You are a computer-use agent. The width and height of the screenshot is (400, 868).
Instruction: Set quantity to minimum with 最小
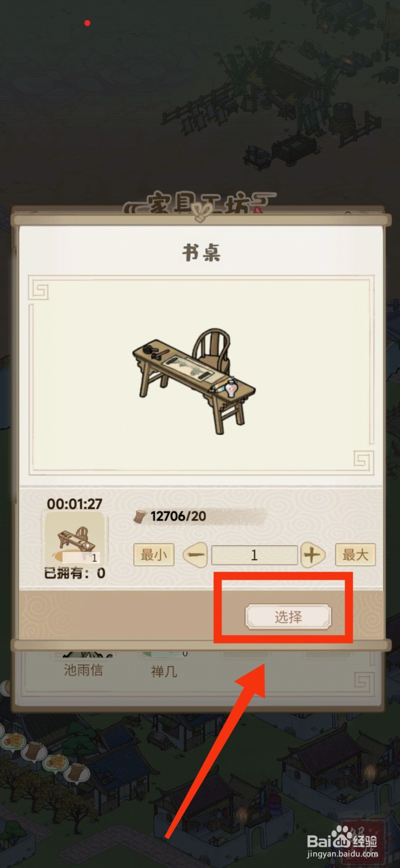click(153, 555)
